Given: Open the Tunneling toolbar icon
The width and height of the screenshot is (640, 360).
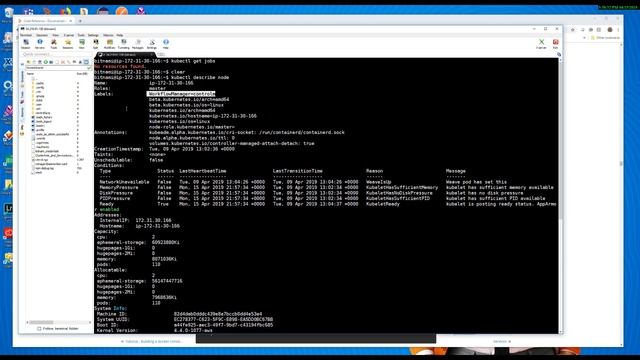Looking at the screenshot, I should tap(123, 44).
